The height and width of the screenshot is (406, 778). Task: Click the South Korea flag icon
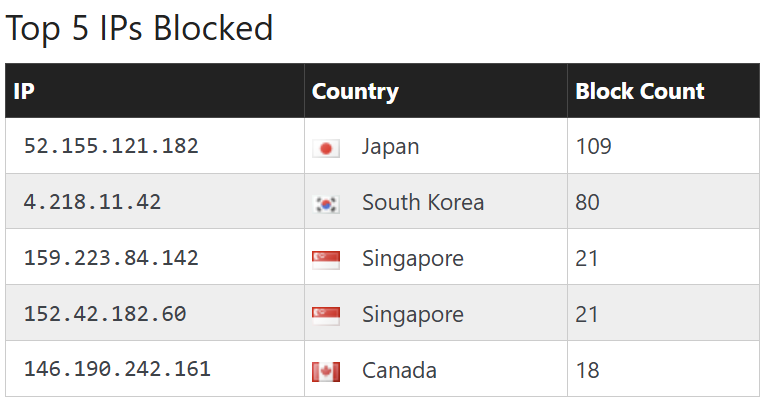point(326,204)
